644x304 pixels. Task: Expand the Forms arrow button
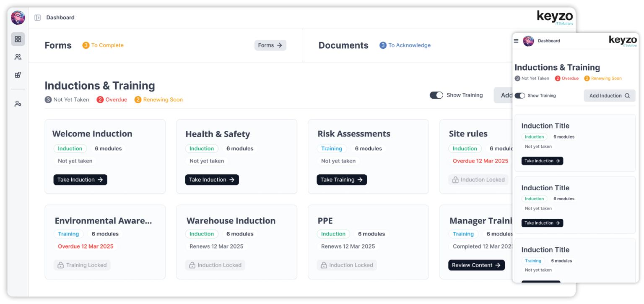pos(270,45)
